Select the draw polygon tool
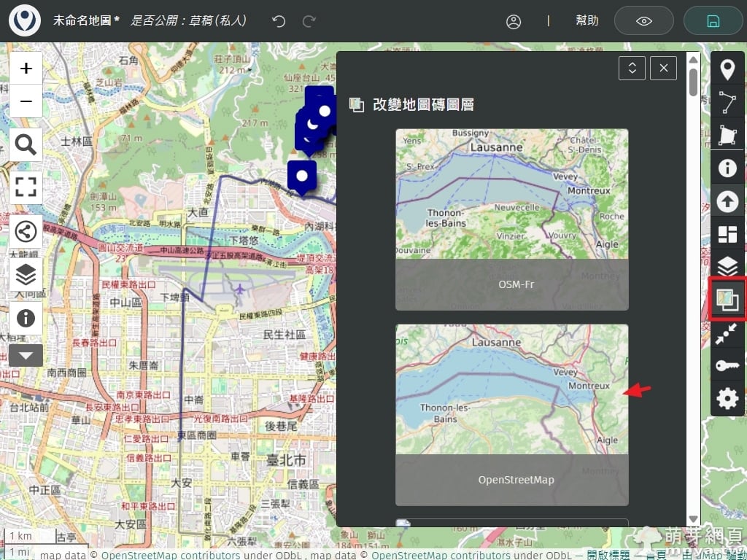The width and height of the screenshot is (747, 560). coord(727,136)
